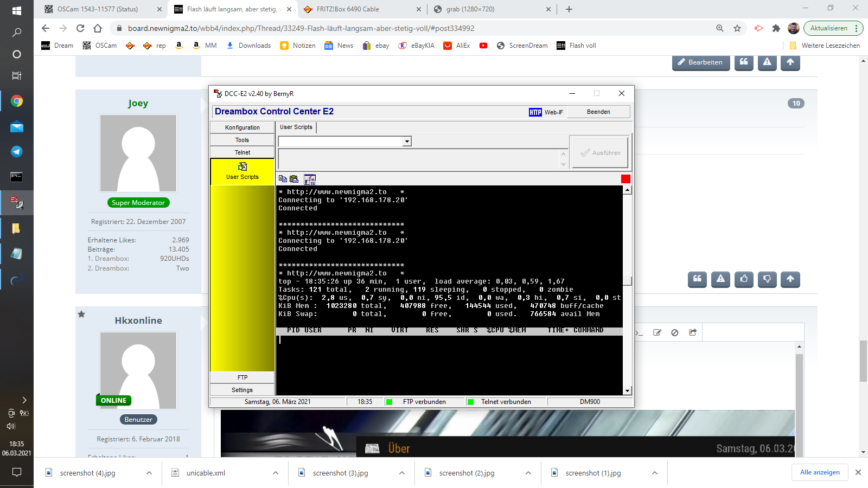Open the Telnet section in DCC sidebar

click(x=242, y=152)
